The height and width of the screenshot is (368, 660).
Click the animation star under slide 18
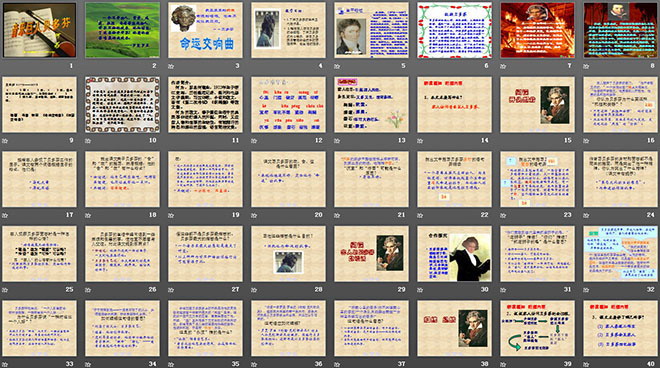click(x=88, y=215)
